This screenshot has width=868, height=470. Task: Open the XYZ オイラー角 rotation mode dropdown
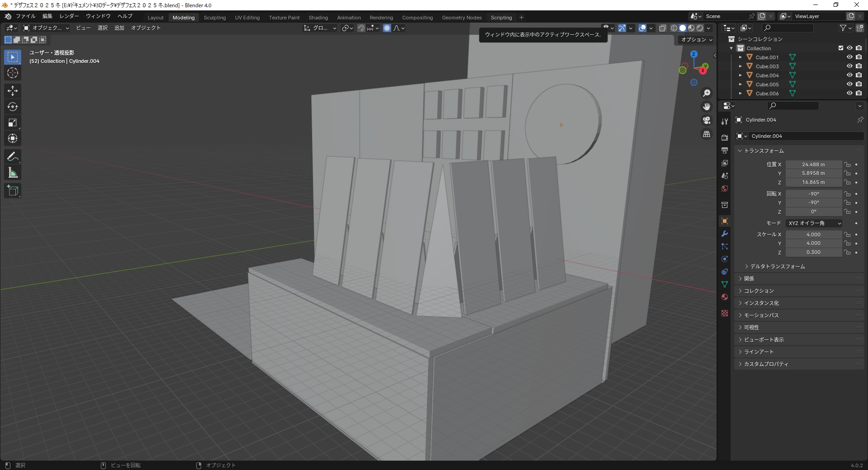pyautogui.click(x=814, y=223)
